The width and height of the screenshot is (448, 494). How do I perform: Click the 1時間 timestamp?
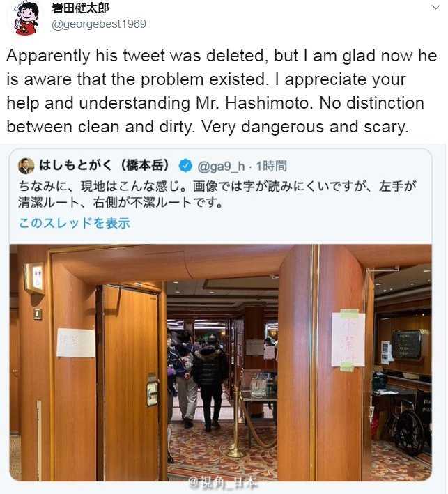[271, 166]
